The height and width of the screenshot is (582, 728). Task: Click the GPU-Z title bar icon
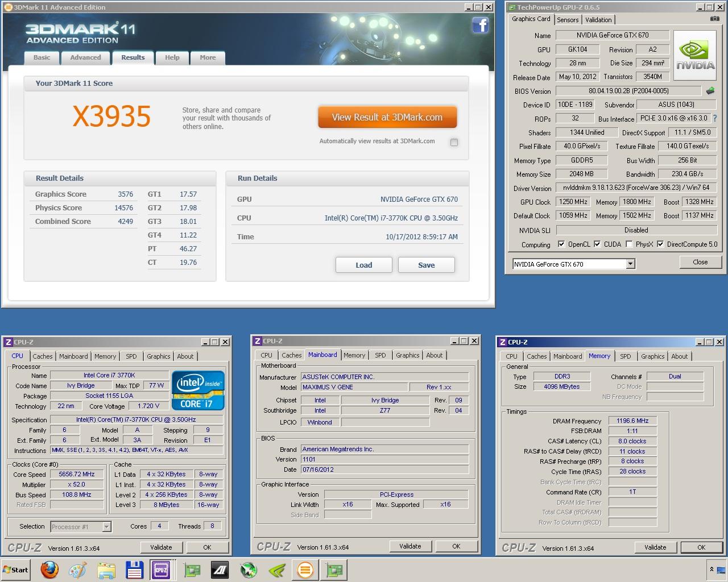511,7
